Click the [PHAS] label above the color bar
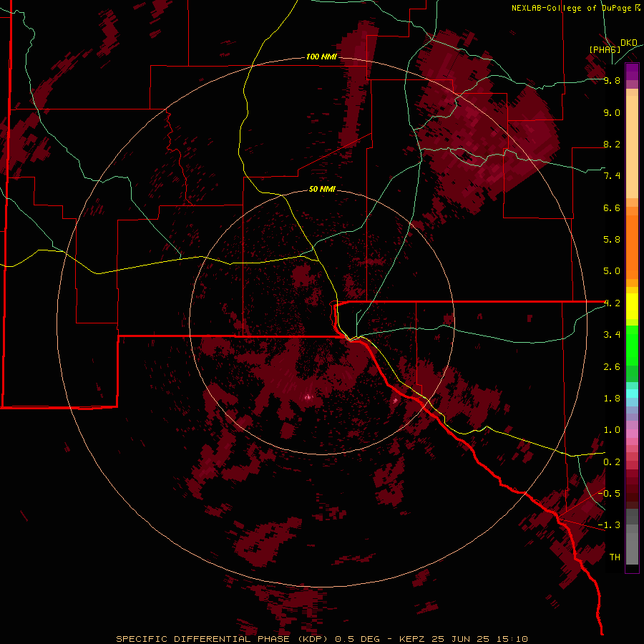Viewport: 644px width, 644px height. point(605,49)
